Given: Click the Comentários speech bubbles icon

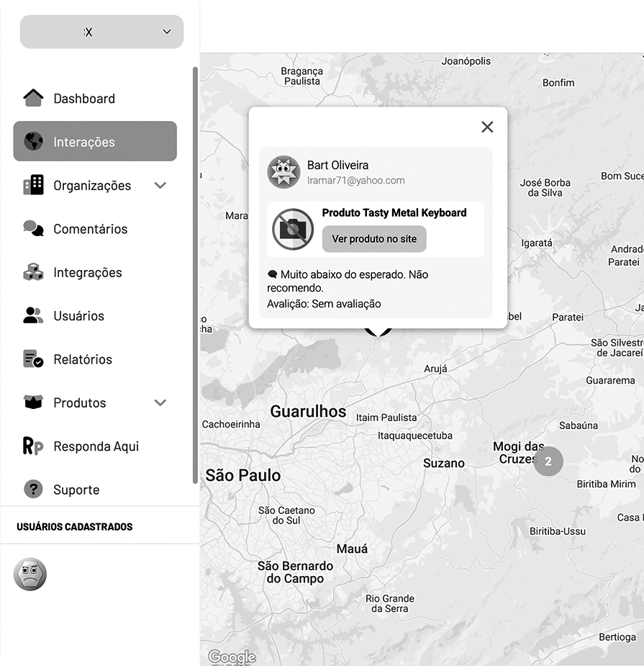Looking at the screenshot, I should (33, 228).
